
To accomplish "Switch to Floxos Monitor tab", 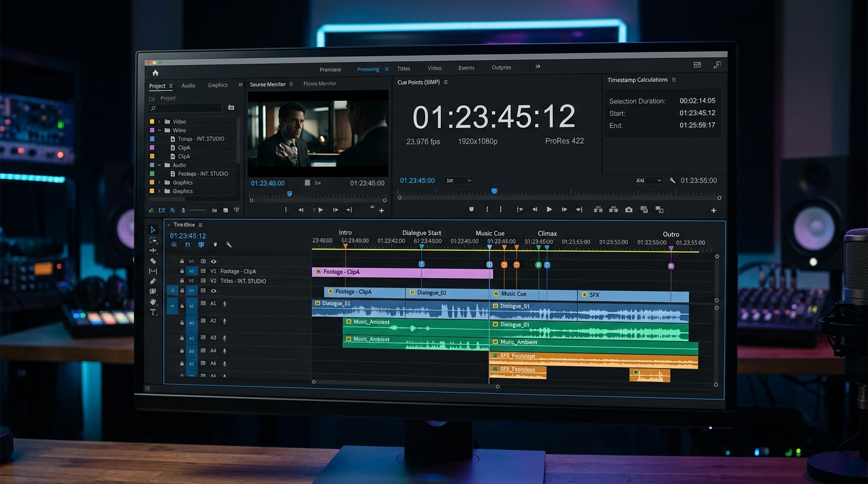I will [x=320, y=84].
